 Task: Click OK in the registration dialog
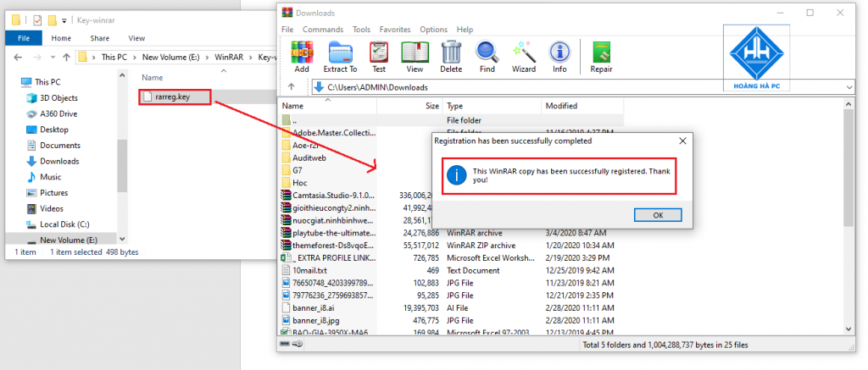click(658, 215)
